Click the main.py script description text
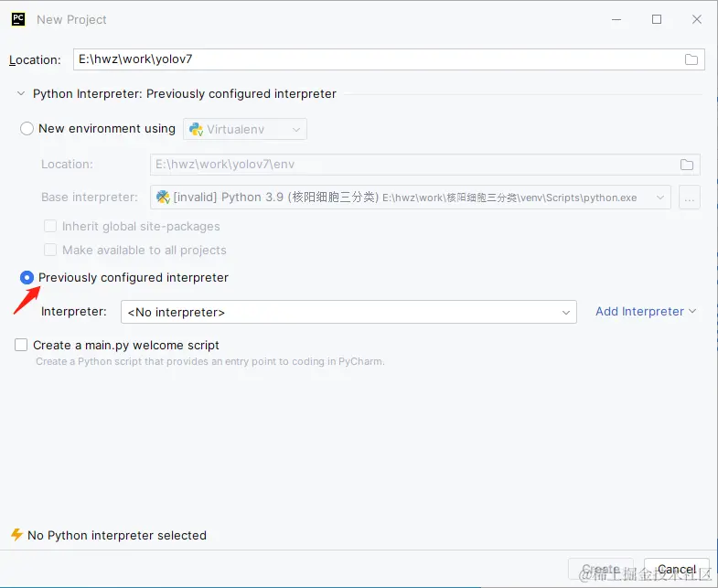718x588 pixels. pyautogui.click(x=210, y=361)
